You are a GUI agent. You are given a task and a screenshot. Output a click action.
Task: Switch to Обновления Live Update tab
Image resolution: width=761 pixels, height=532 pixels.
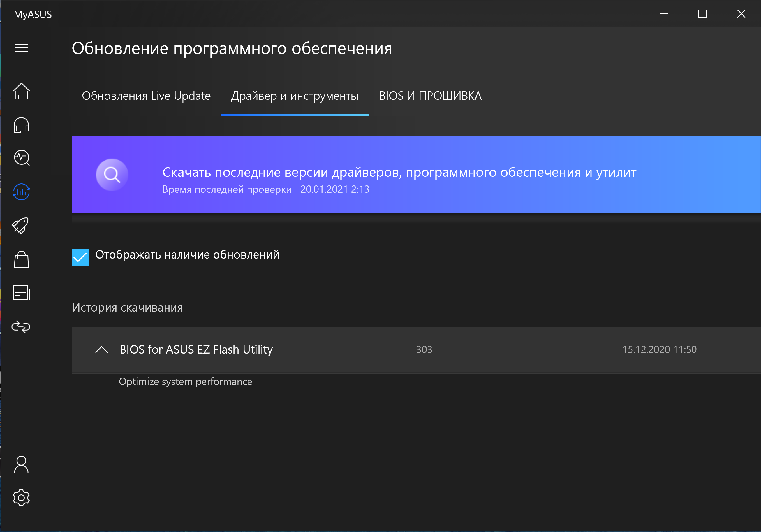tap(146, 96)
